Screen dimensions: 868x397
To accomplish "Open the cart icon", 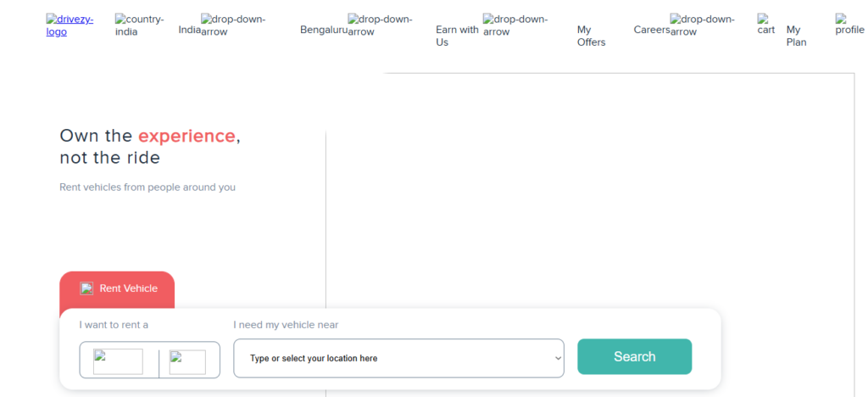I will pos(766,24).
